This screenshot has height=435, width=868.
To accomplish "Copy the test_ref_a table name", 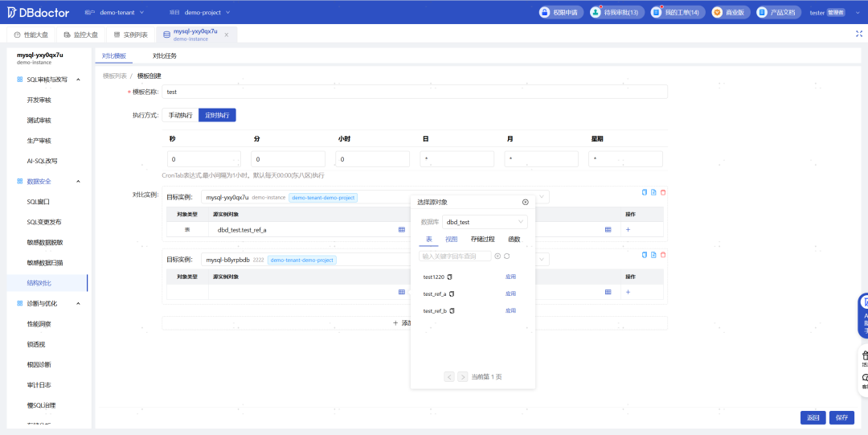I will [452, 293].
